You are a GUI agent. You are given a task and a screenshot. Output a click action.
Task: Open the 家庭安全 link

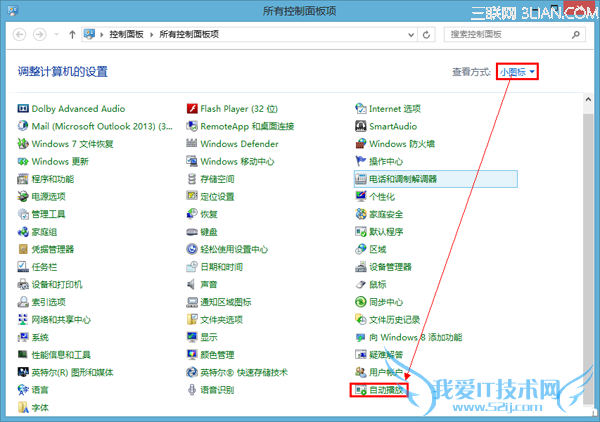[x=386, y=214]
